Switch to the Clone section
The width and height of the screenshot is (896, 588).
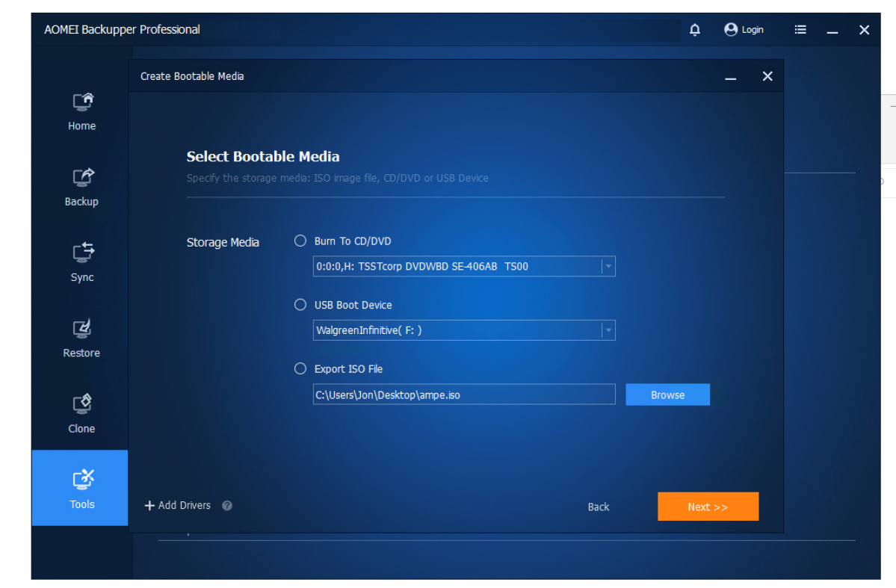click(82, 413)
